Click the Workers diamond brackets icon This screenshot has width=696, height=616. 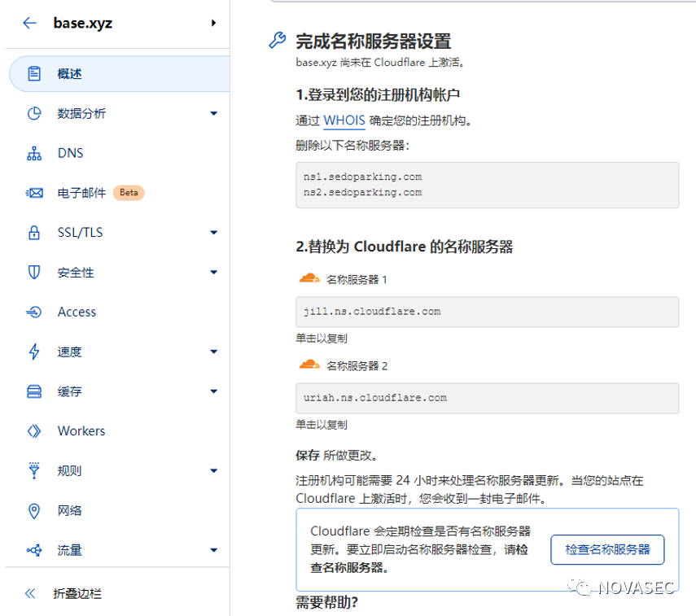pyautogui.click(x=34, y=431)
